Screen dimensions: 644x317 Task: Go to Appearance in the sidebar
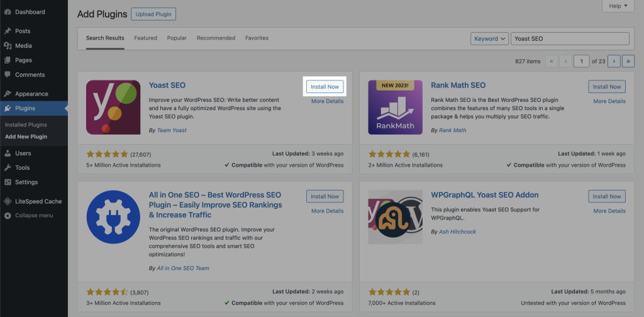(x=31, y=94)
